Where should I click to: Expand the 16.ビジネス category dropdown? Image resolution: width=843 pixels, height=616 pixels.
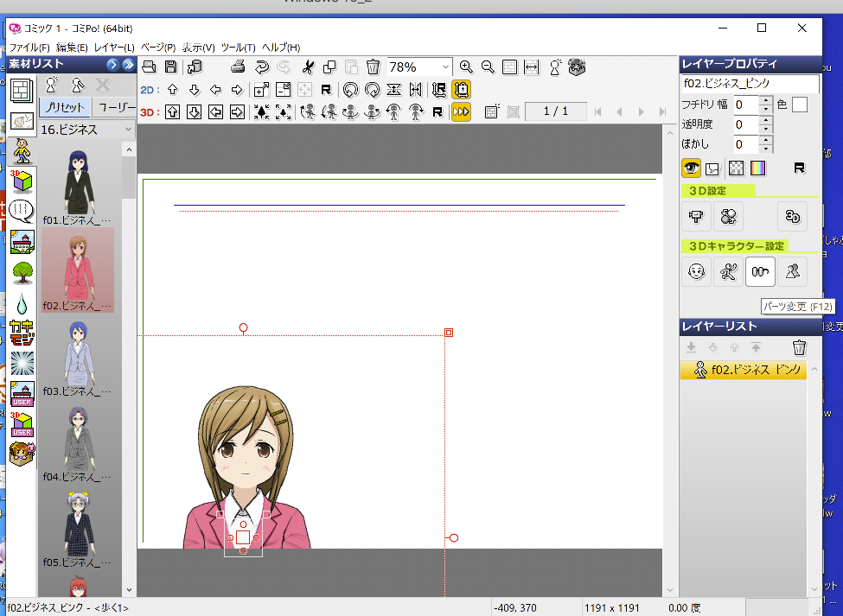[128, 130]
